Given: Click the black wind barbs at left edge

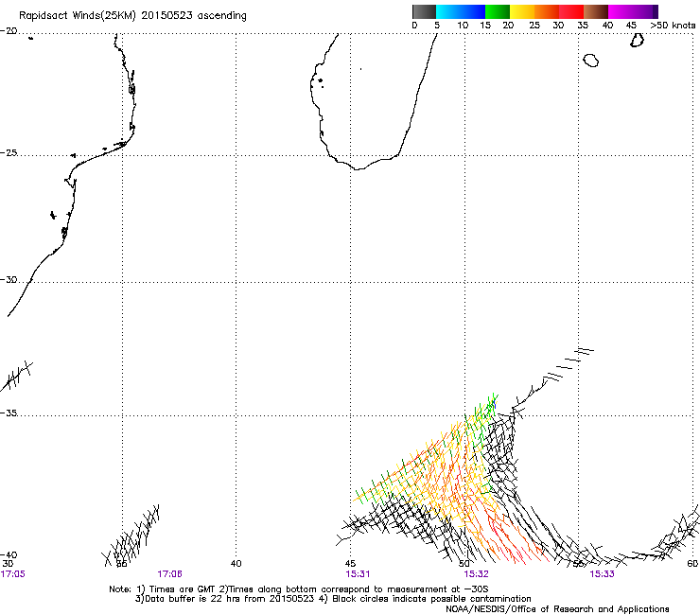Looking at the screenshot, I should click(x=16, y=376).
